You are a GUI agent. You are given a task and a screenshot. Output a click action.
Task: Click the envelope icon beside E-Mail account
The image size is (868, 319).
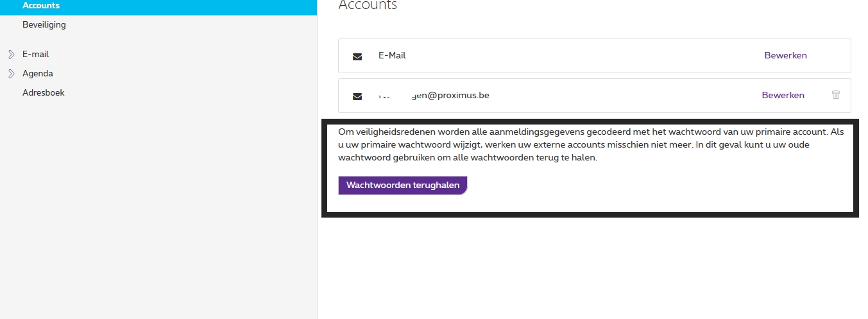pyautogui.click(x=357, y=56)
